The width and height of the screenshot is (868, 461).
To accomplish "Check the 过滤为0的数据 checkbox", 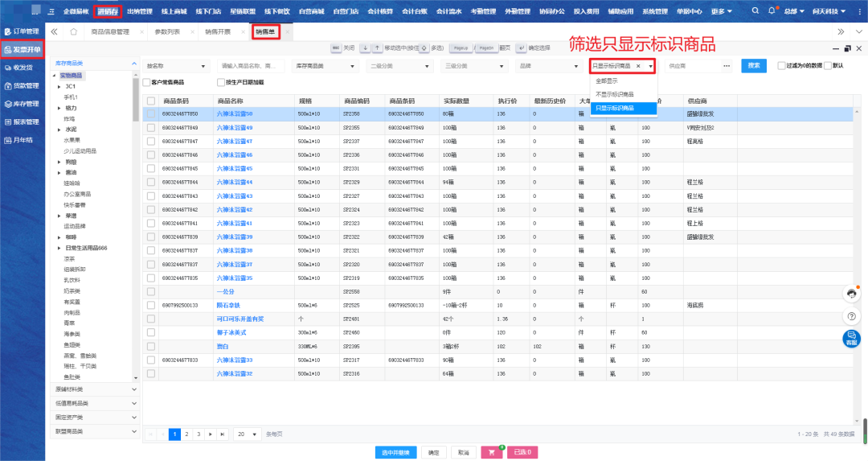I will coord(782,65).
